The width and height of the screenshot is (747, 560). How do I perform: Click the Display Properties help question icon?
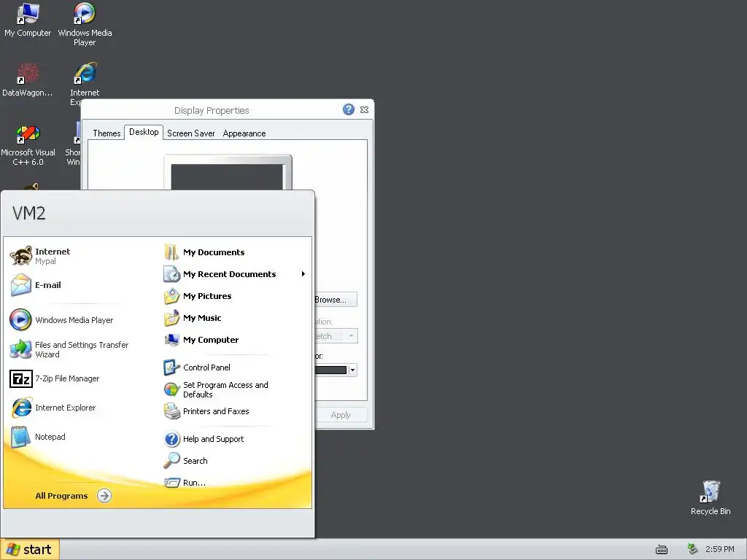tap(348, 109)
